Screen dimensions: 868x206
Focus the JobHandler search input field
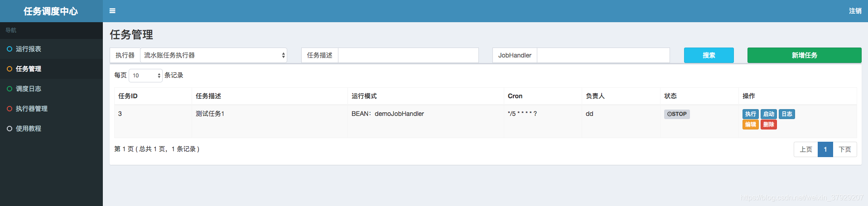point(603,55)
